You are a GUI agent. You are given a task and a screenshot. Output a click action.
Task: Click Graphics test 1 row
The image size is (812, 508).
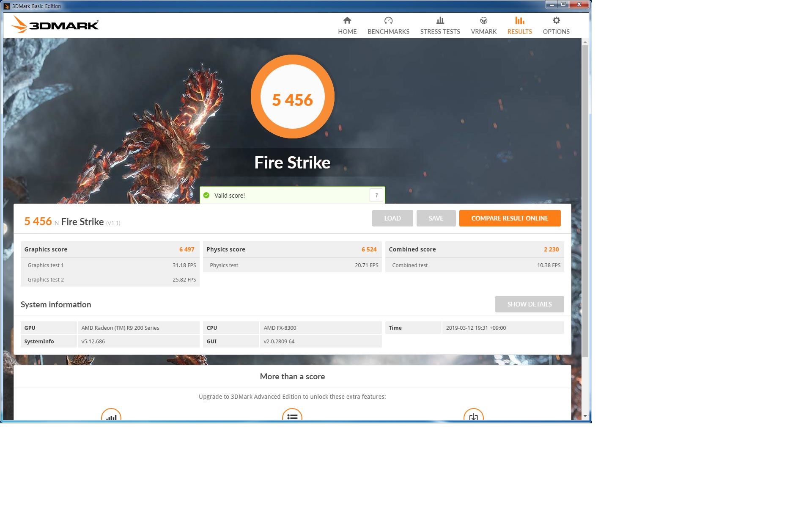tap(110, 265)
